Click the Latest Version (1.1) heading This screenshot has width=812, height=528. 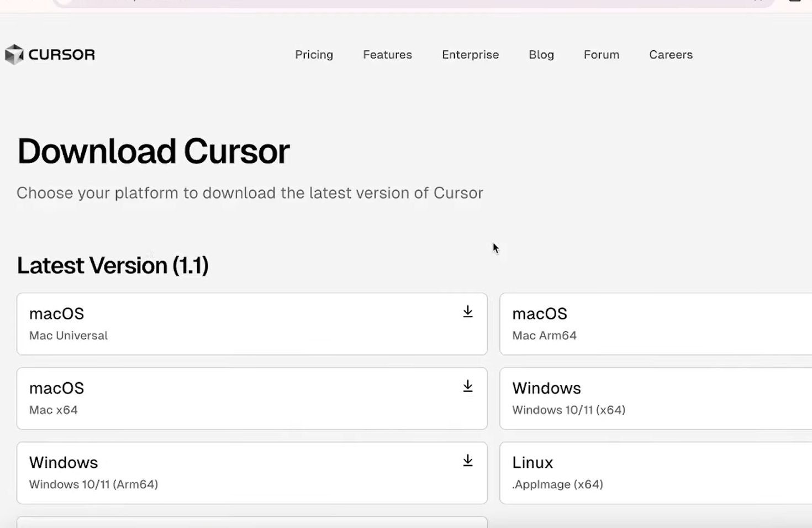click(113, 265)
